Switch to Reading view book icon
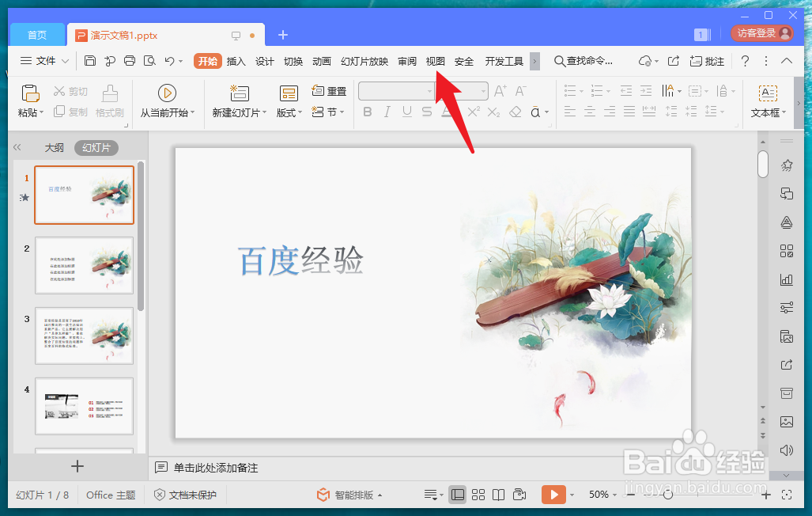 click(498, 495)
